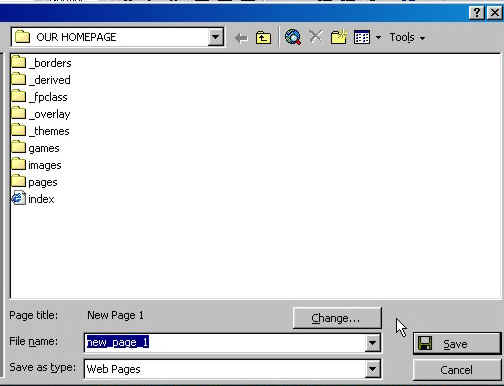Expand the File name dropdown arrow

click(x=372, y=343)
